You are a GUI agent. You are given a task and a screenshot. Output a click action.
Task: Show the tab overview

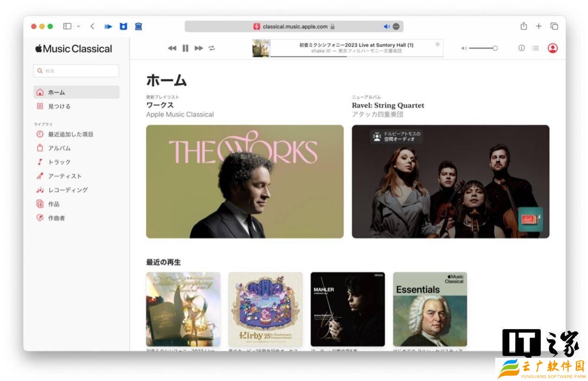[554, 26]
